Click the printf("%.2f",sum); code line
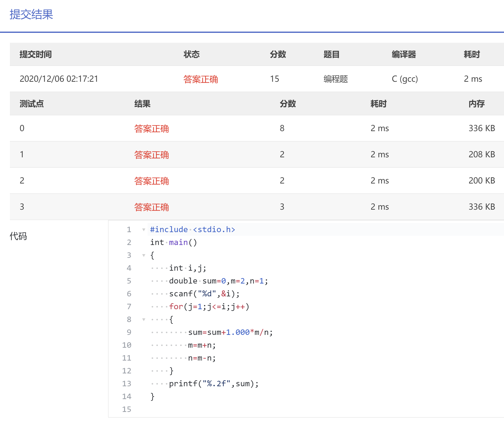This screenshot has width=504, height=427. click(214, 384)
